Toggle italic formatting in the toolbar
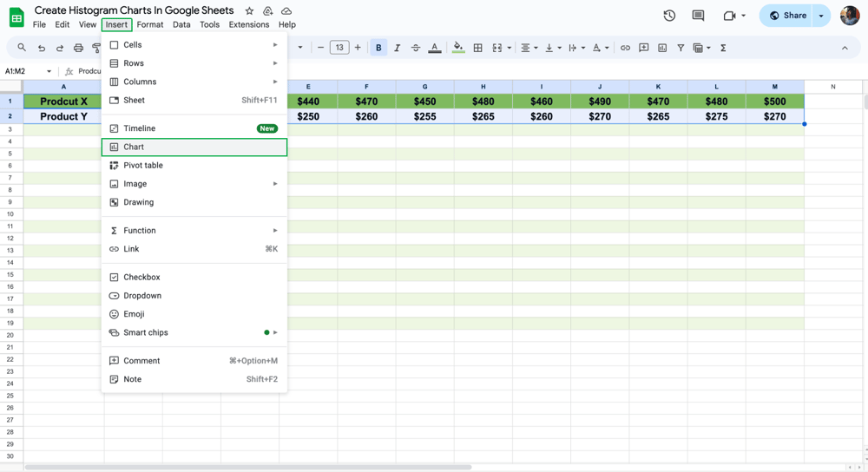This screenshot has height=472, width=868. 397,48
